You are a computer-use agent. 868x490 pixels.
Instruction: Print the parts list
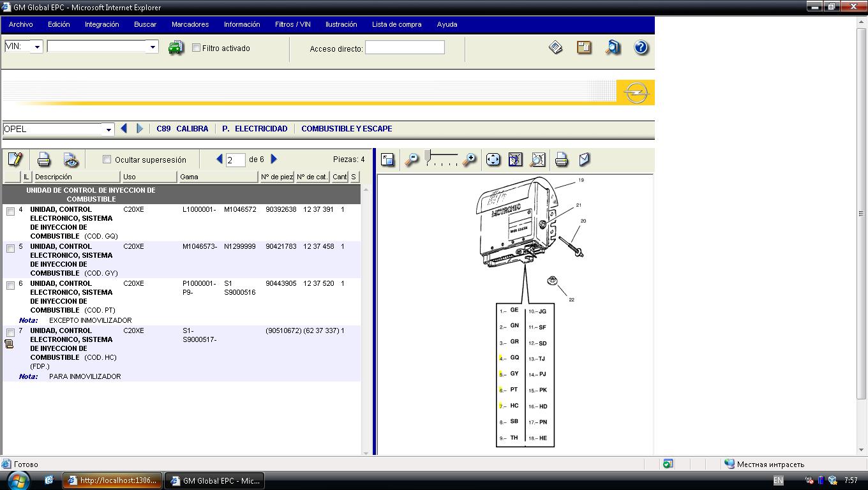(x=43, y=160)
